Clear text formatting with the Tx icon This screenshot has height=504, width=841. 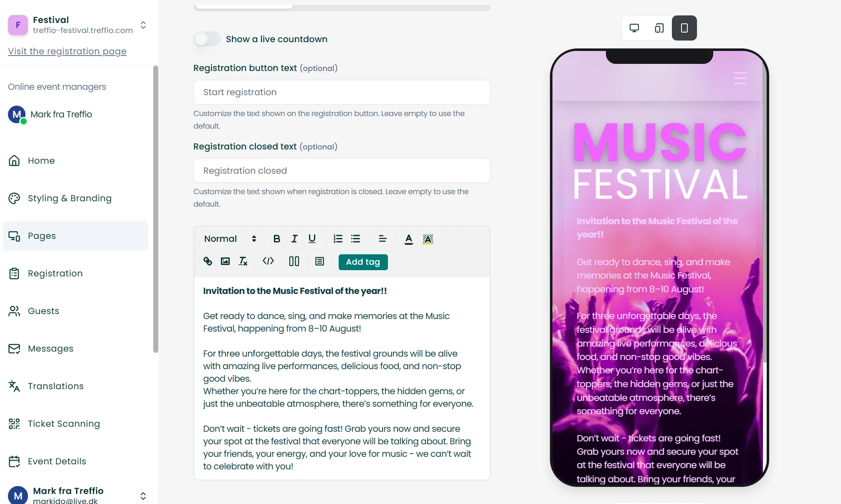(x=243, y=261)
